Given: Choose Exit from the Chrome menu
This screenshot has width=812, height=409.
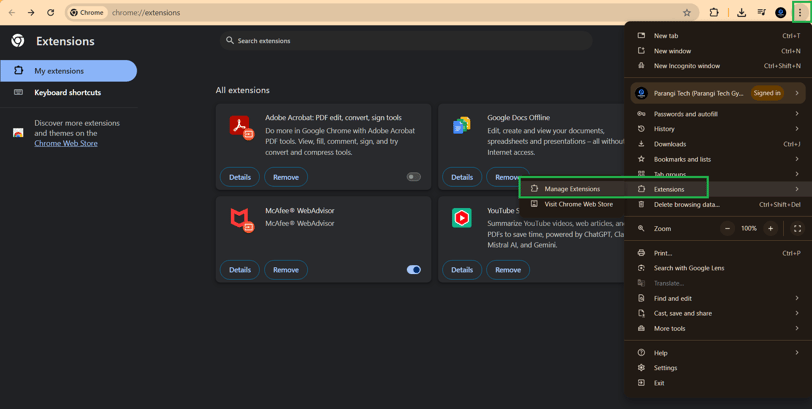Looking at the screenshot, I should click(718, 383).
